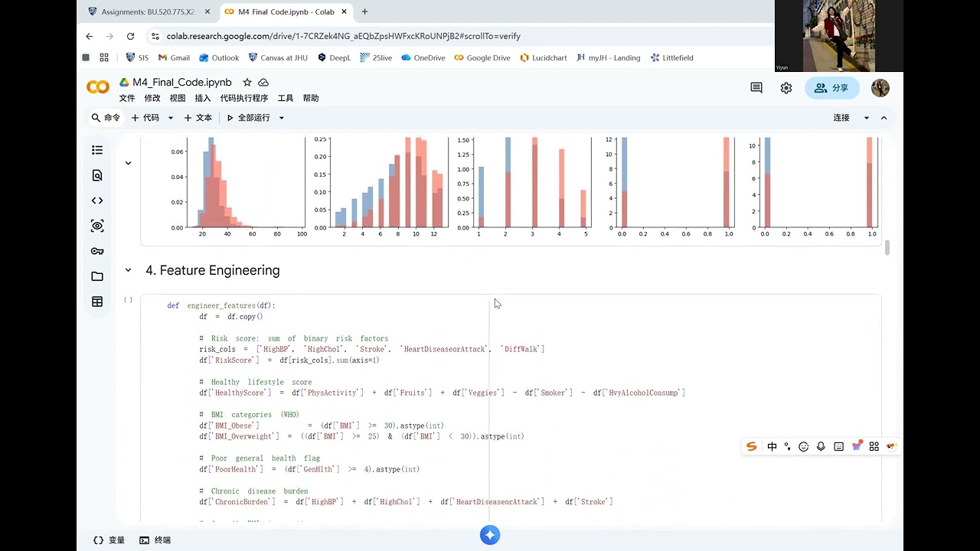980x551 pixels.
Task: Open the 工具 menu
Action: [x=286, y=98]
